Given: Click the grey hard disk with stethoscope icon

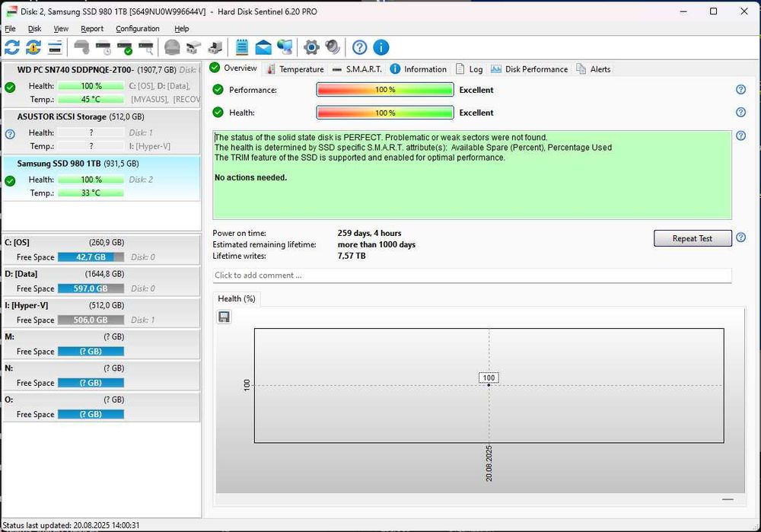Looking at the screenshot, I should tap(81, 47).
